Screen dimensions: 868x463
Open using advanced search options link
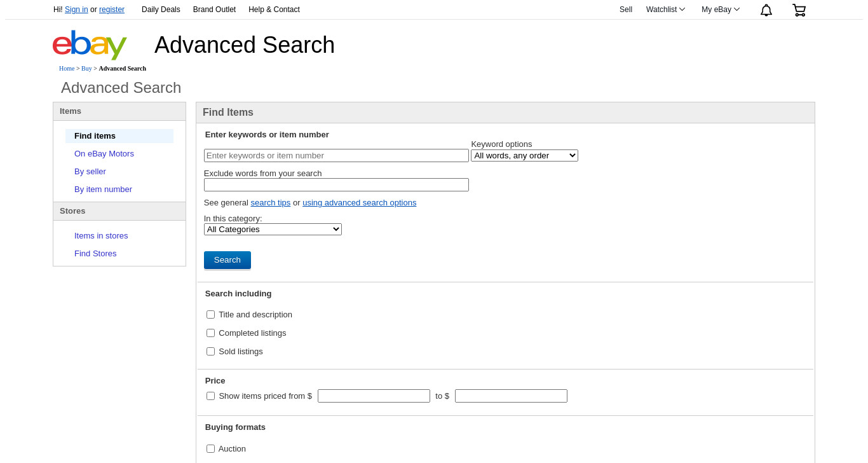coord(360,202)
